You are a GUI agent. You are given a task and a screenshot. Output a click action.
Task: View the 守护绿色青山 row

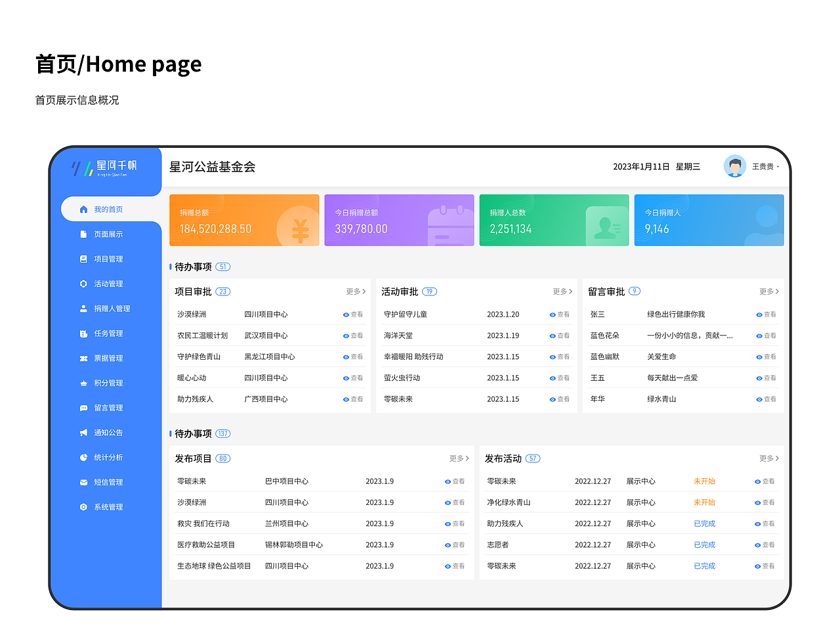pyautogui.click(x=270, y=357)
